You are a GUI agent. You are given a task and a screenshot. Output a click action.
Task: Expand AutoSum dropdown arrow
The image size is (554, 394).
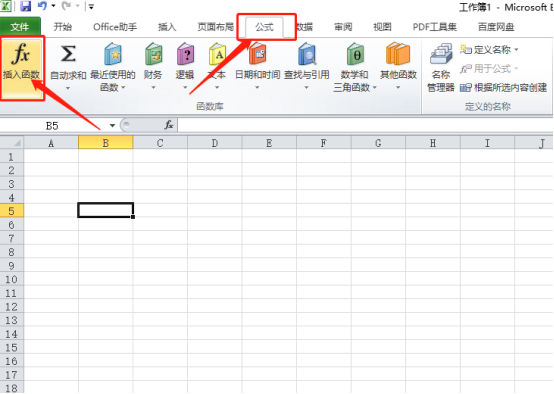(x=68, y=88)
